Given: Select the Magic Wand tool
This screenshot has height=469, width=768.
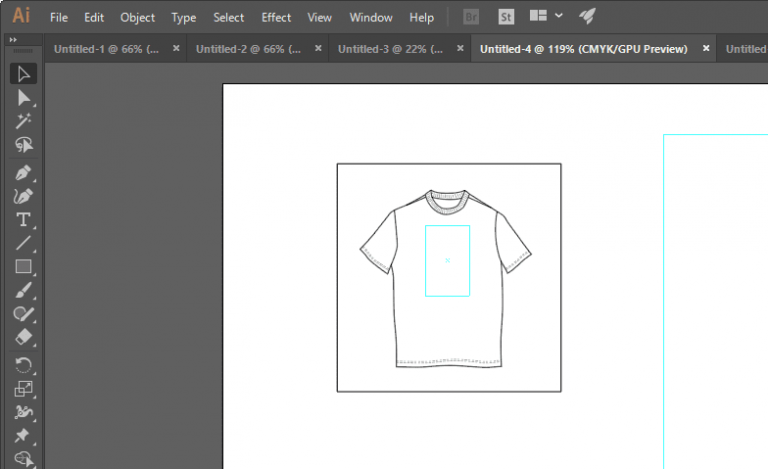Looking at the screenshot, I should 23,121.
